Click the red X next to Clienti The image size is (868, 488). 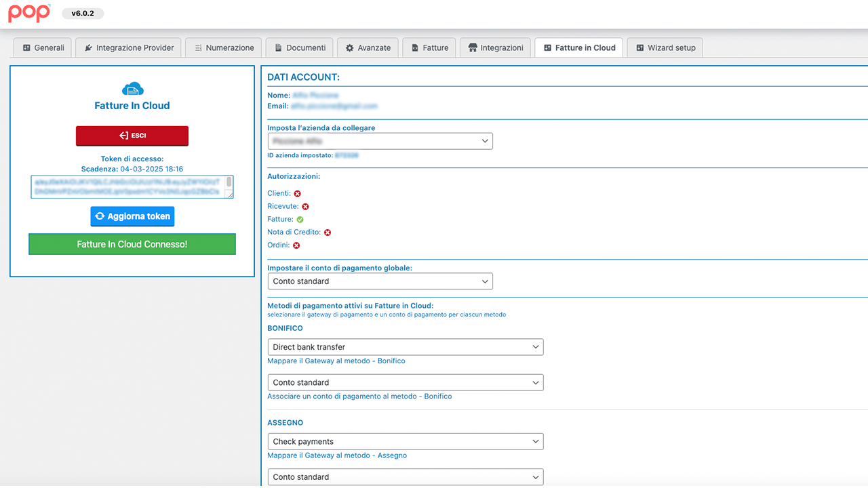click(297, 194)
